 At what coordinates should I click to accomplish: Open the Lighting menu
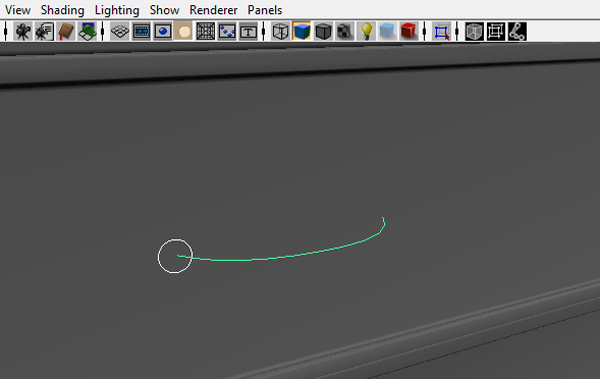tap(117, 10)
